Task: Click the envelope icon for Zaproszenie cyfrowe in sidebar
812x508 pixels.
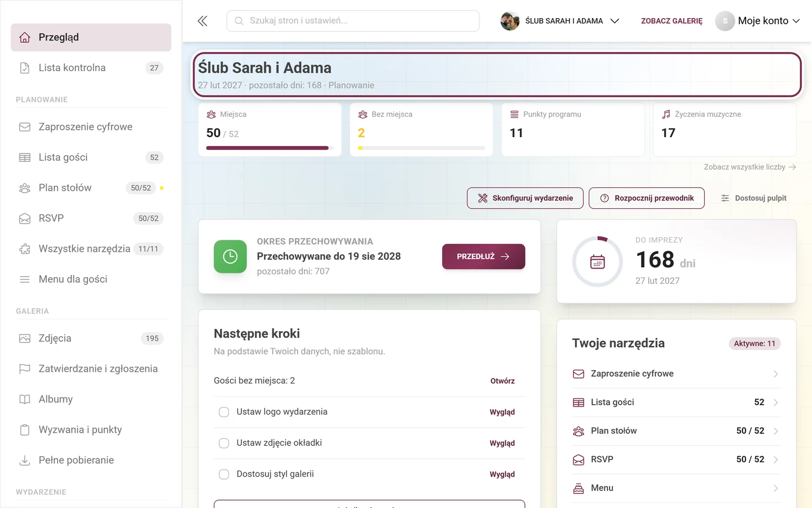Action: coord(25,127)
